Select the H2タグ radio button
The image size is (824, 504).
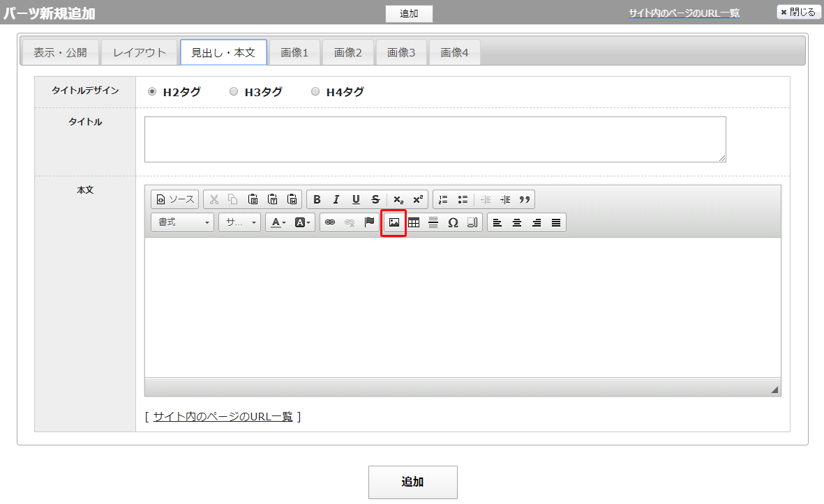tap(152, 91)
